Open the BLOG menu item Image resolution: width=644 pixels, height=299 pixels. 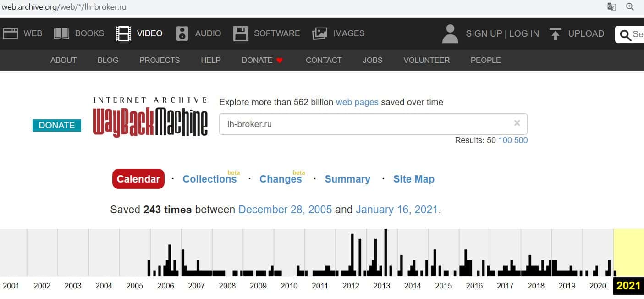(x=108, y=60)
